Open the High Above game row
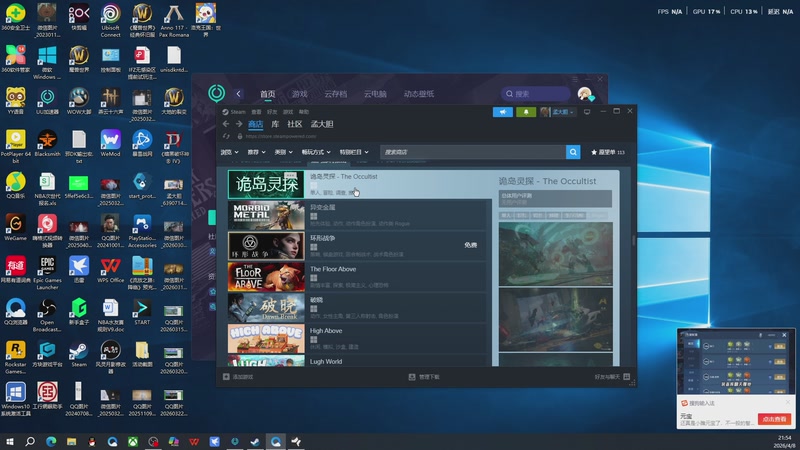The height and width of the screenshot is (450, 800). [357, 339]
